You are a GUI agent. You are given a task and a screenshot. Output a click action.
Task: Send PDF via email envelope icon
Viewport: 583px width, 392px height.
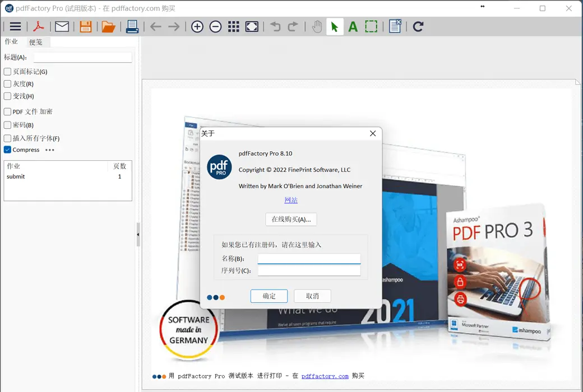pyautogui.click(x=62, y=26)
